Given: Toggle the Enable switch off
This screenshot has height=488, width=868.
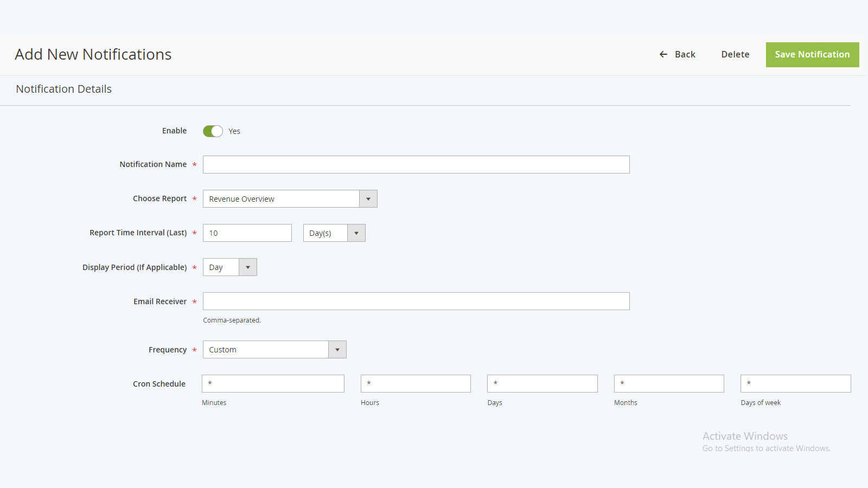Looking at the screenshot, I should tap(213, 131).
